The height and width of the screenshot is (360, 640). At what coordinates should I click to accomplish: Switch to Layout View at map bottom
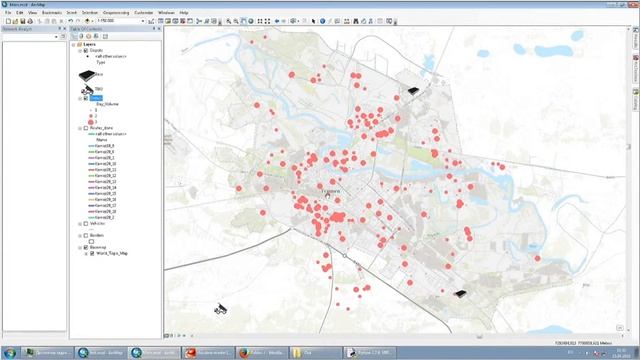point(172,336)
